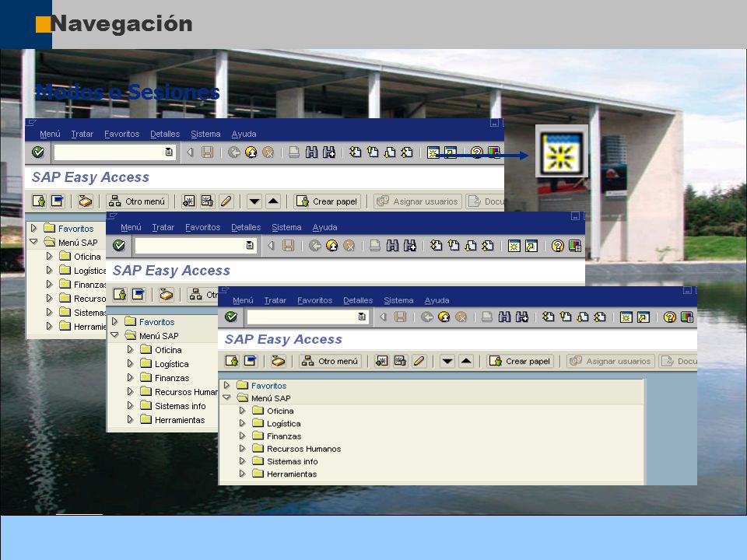Open Sistema menu in front window
The image size is (747, 560).
(398, 300)
